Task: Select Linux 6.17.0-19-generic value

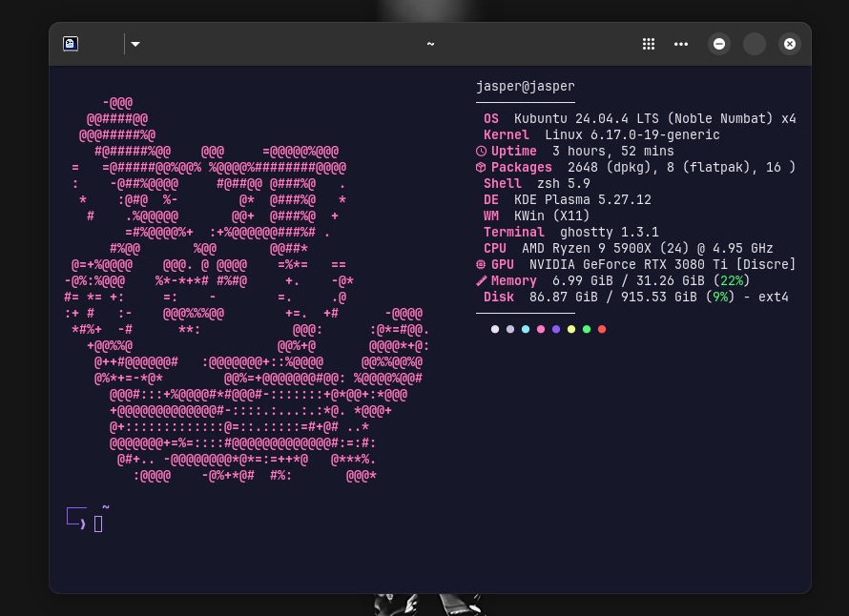Action: 632,134
